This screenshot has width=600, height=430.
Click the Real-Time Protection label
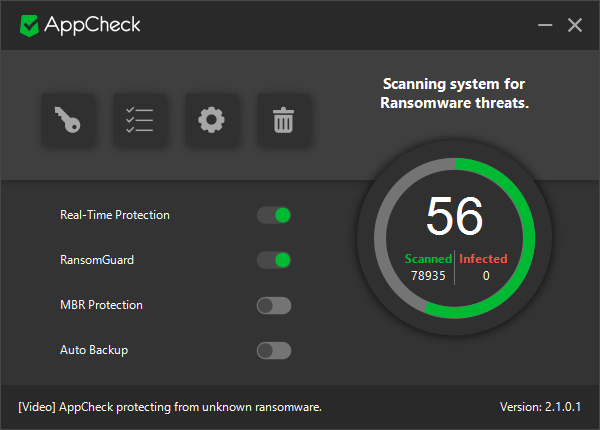pos(115,215)
